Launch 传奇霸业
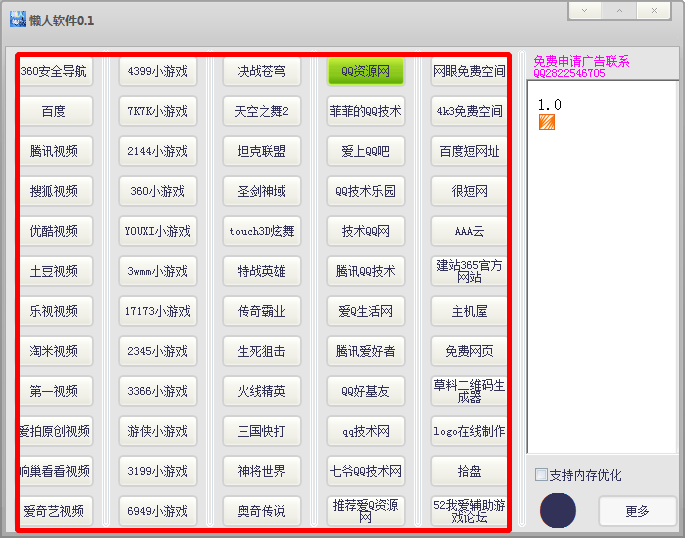 pos(262,311)
